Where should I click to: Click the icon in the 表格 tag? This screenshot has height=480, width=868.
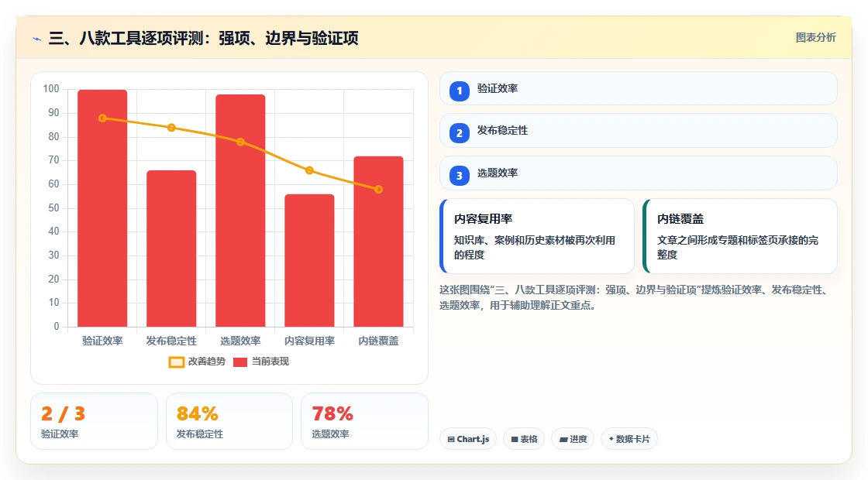point(515,439)
